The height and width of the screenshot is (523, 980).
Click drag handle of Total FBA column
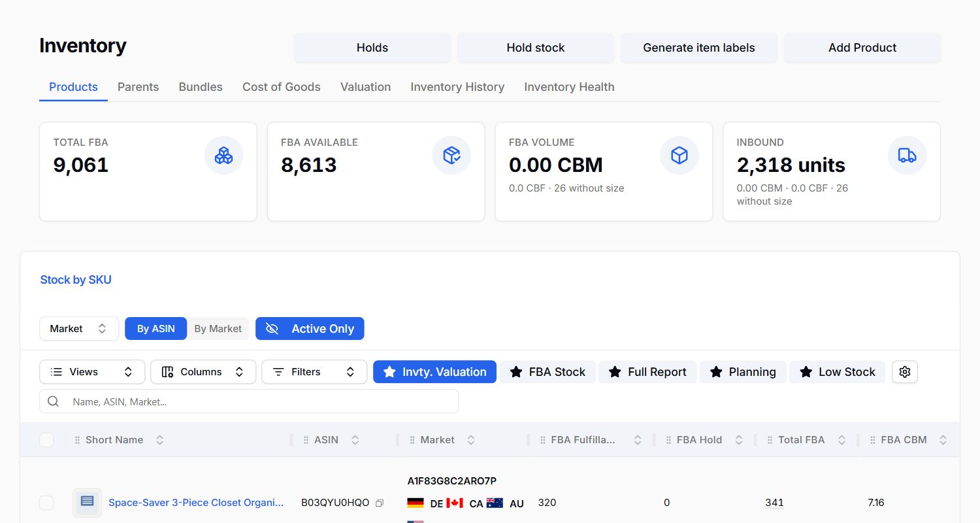[x=770, y=440]
